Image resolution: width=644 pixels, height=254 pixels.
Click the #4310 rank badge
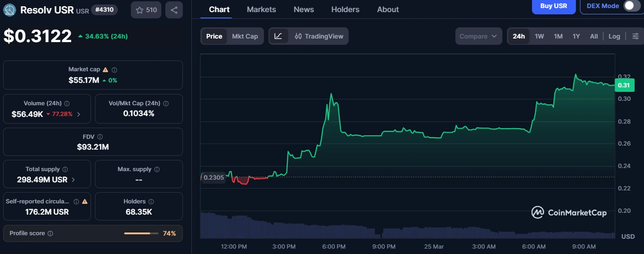104,9
